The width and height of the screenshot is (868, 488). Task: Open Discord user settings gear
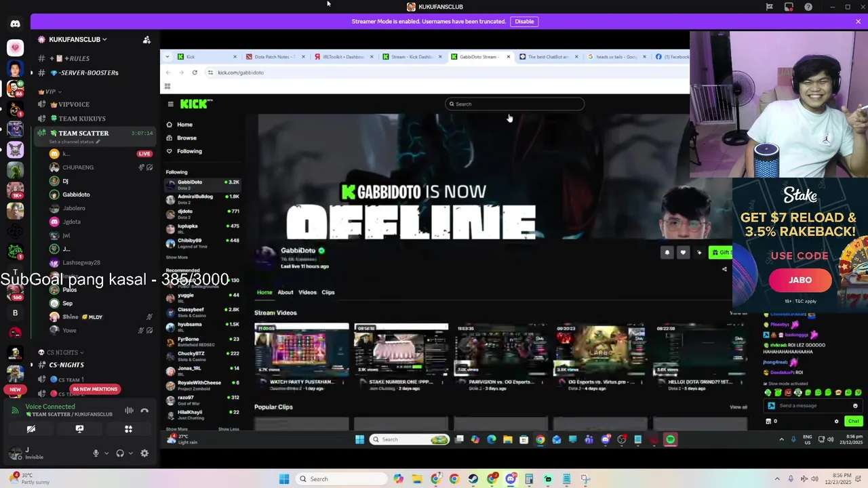click(144, 453)
